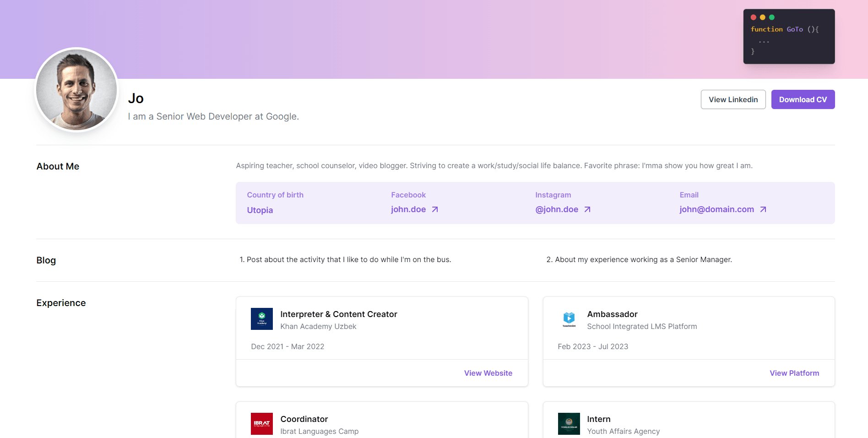Click the Ibrat Languages Camp text
868x438 pixels.
(x=320, y=432)
